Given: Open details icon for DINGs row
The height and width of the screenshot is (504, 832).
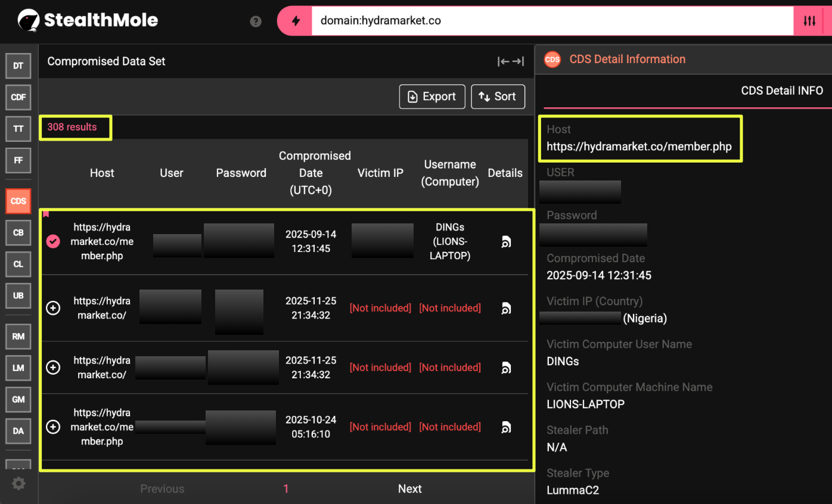Looking at the screenshot, I should pos(506,242).
